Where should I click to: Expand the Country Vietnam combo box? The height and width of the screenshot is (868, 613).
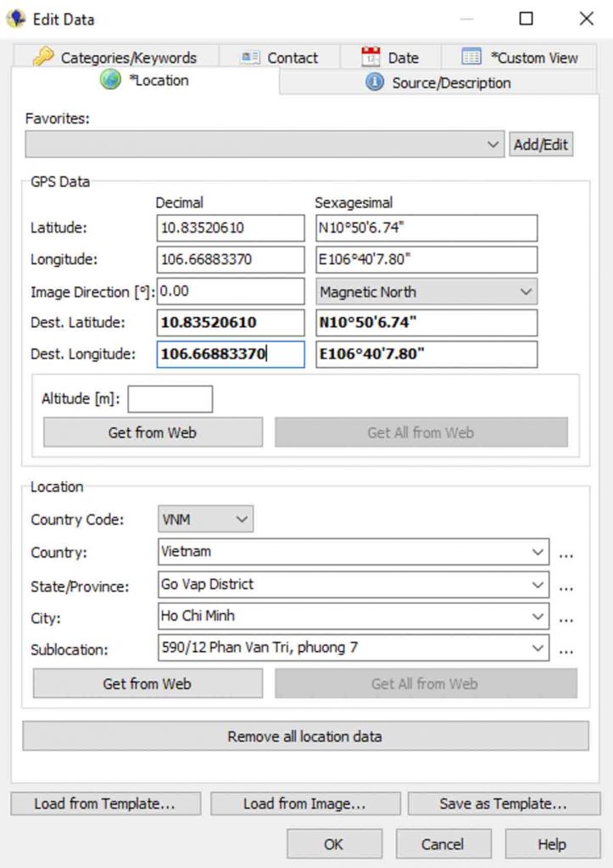coord(538,552)
